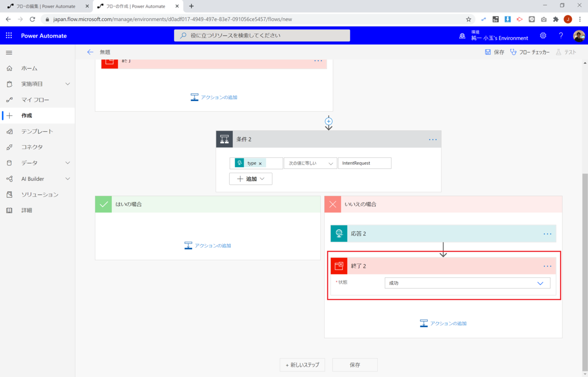Add action in いいえの場合 branch
The width and height of the screenshot is (588, 377).
443,323
